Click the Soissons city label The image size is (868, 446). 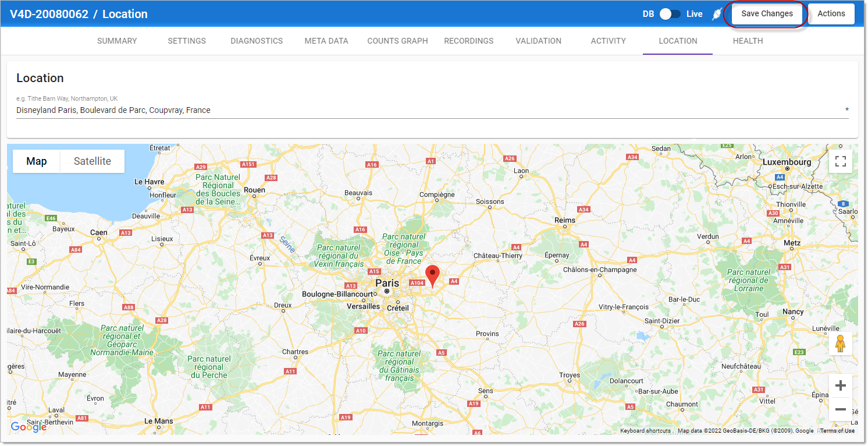(x=490, y=202)
